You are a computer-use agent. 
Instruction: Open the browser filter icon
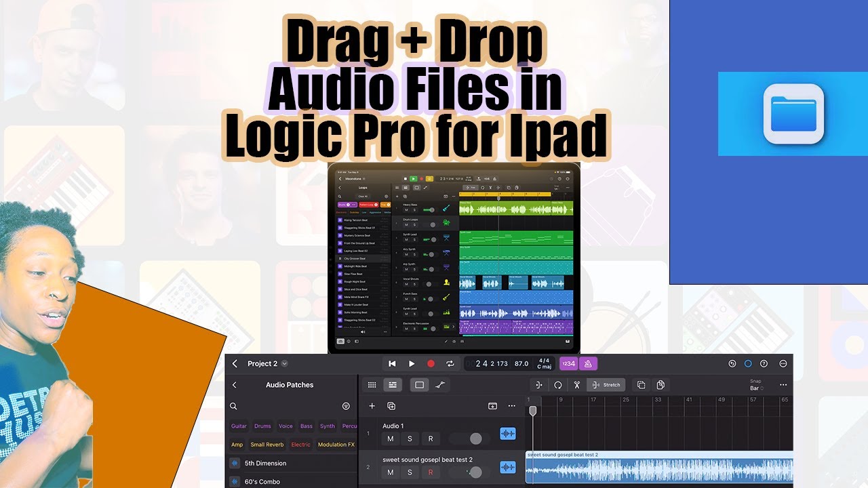click(x=346, y=407)
